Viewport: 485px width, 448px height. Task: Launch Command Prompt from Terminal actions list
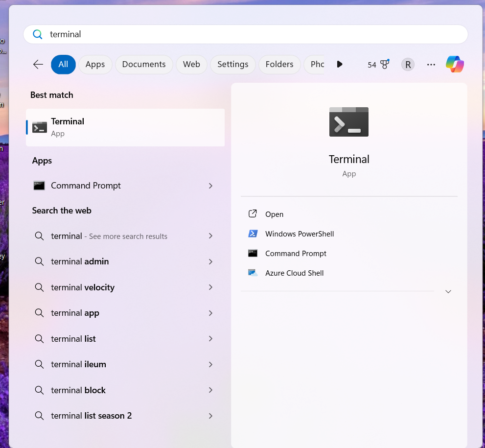point(296,254)
